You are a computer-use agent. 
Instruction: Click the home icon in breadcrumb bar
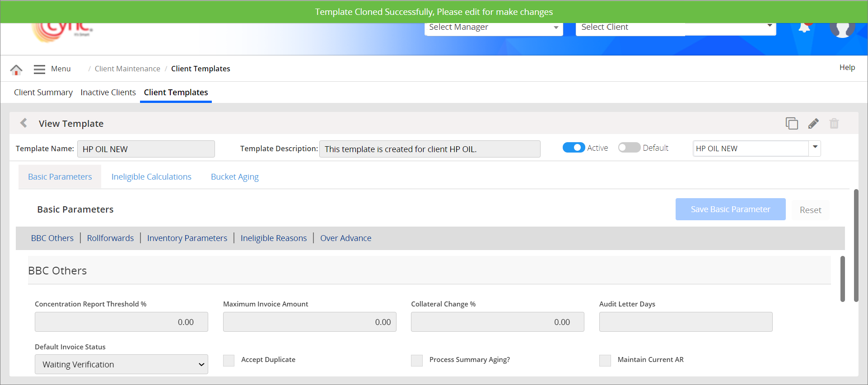[16, 70]
